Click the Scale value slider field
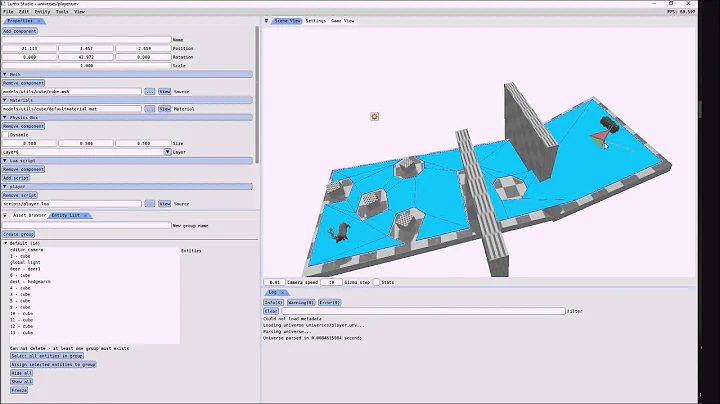 click(86, 66)
